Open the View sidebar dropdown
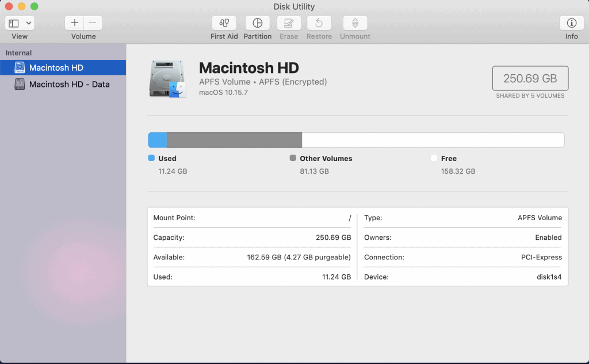589x364 pixels. (x=20, y=23)
